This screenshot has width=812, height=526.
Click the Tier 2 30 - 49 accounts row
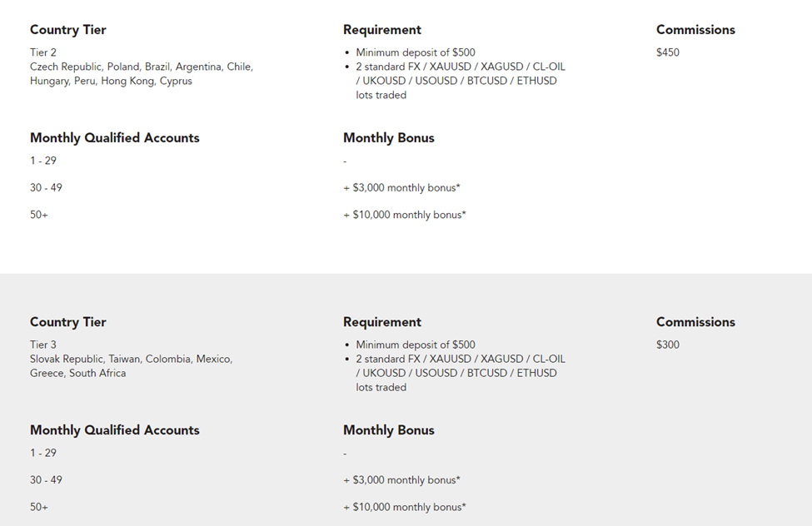coord(46,188)
